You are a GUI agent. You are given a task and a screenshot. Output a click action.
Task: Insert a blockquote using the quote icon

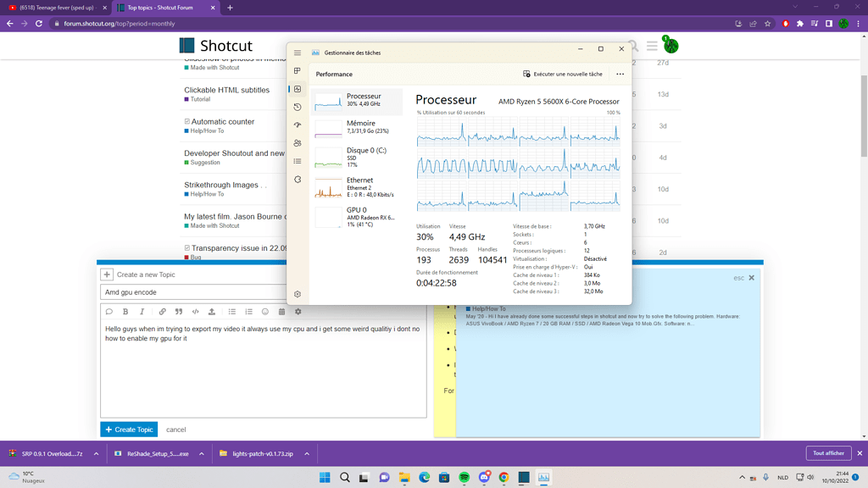(179, 312)
